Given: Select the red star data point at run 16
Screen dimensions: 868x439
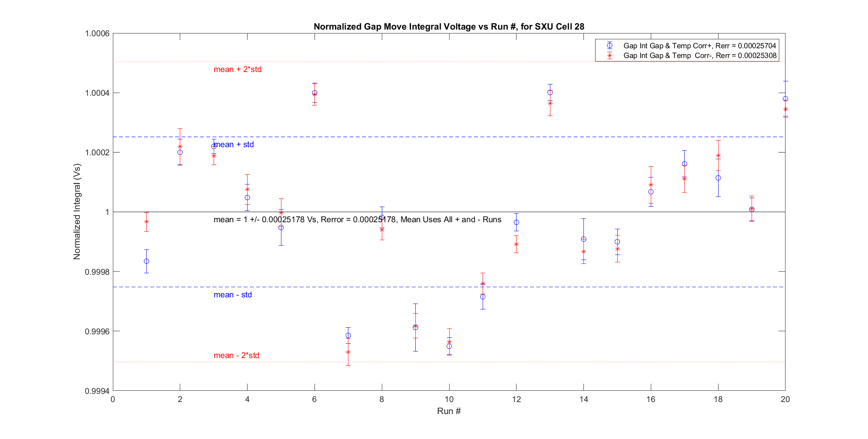Looking at the screenshot, I should coord(651,185).
